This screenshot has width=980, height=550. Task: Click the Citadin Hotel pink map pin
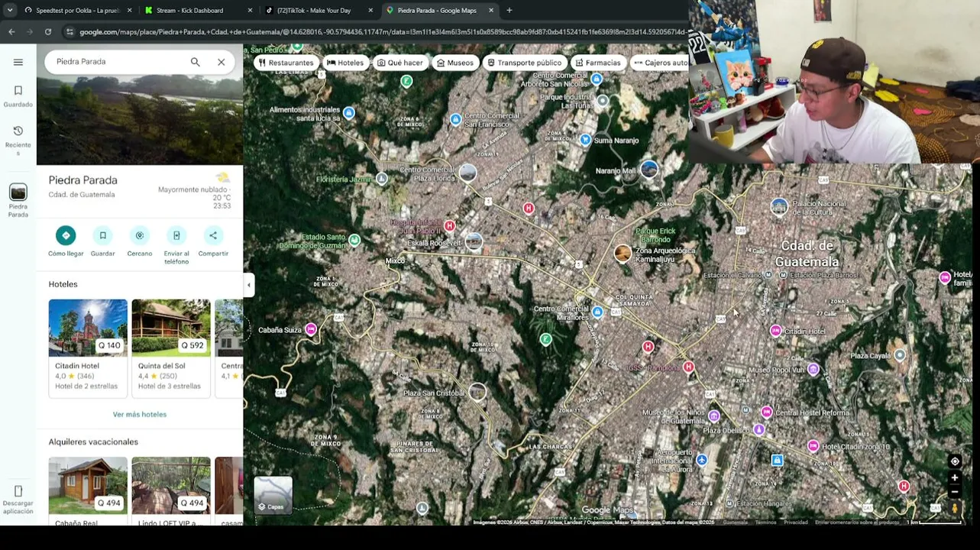pos(776,331)
